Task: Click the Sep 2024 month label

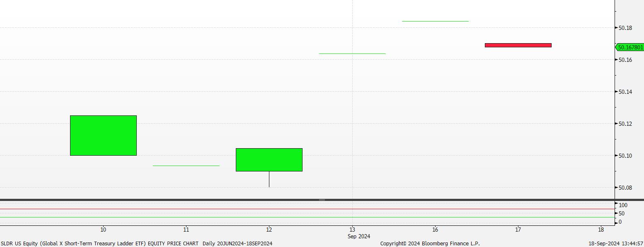Action: (x=359, y=236)
